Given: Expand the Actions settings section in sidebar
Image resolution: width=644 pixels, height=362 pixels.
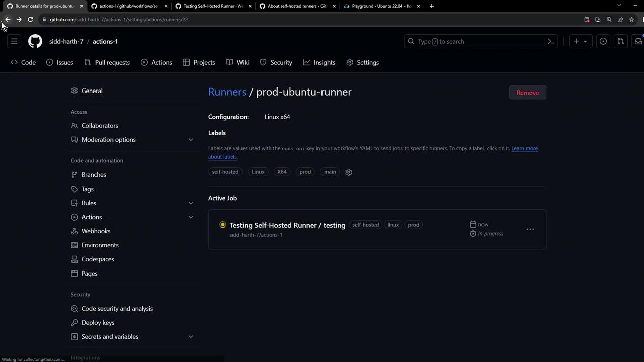Looking at the screenshot, I should point(132,217).
